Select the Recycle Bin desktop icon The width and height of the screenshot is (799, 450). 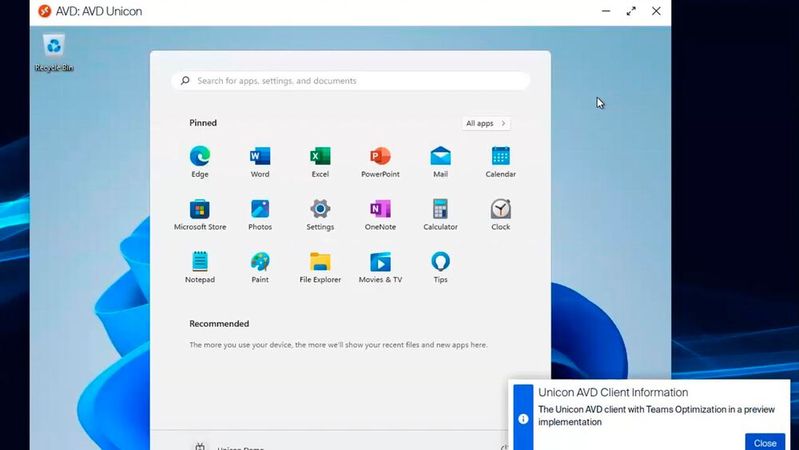(x=54, y=53)
